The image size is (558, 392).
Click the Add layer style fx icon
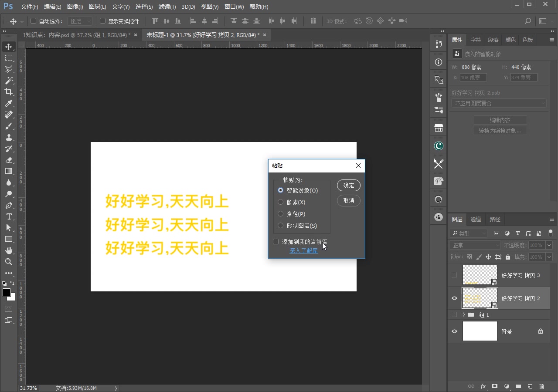(483, 386)
